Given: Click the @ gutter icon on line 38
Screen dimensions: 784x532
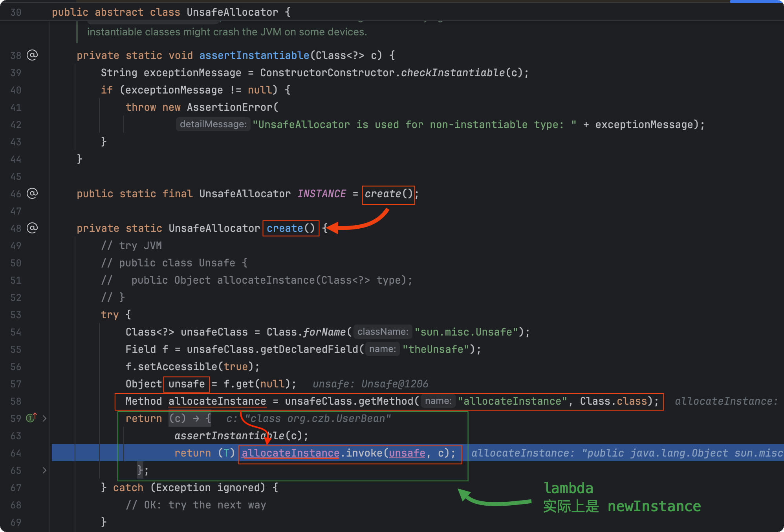Looking at the screenshot, I should 32,55.
